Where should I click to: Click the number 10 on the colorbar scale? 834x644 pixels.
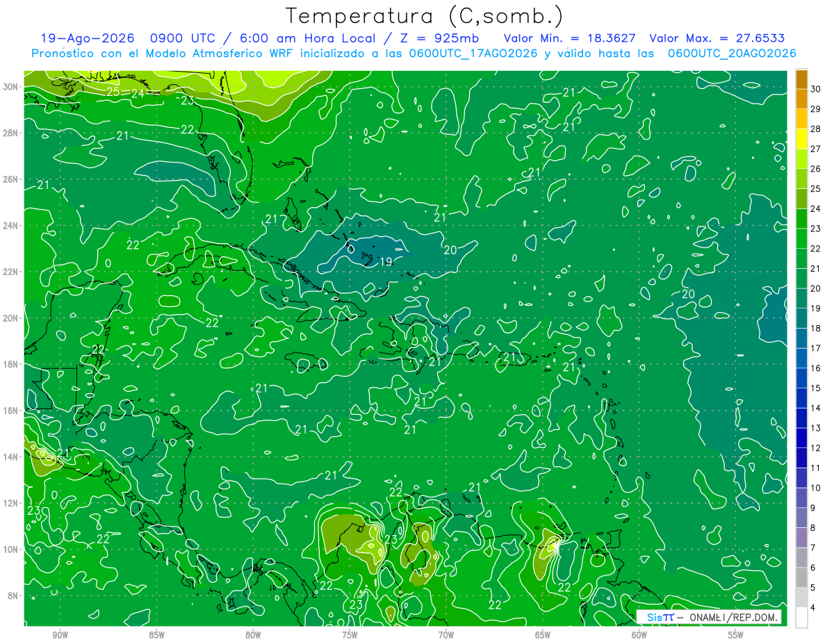pyautogui.click(x=816, y=488)
